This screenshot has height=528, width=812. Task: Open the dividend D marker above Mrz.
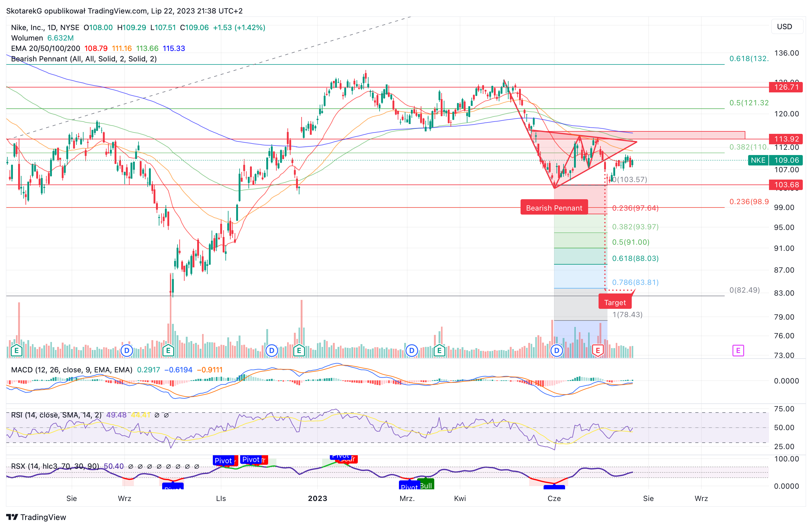coord(412,350)
